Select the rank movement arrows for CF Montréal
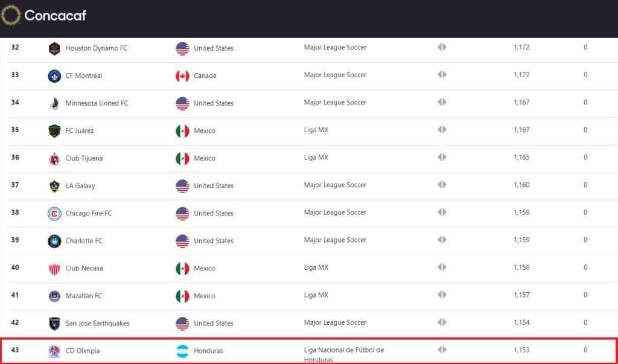 click(442, 74)
